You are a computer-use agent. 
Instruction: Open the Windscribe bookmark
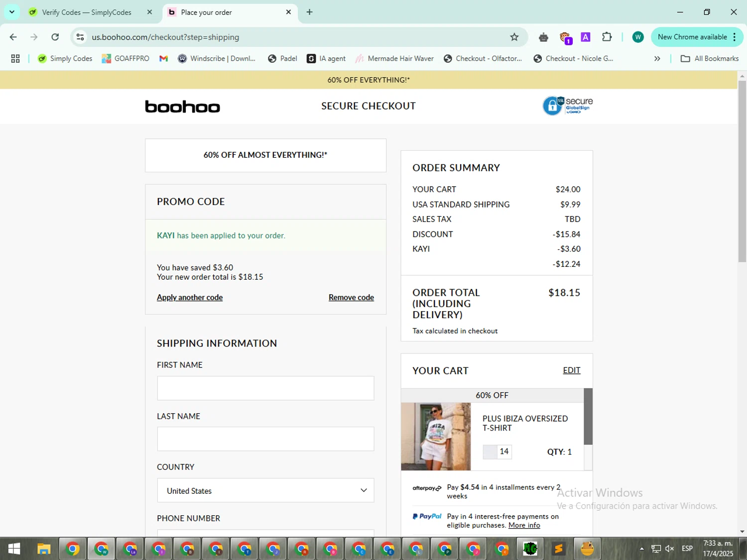[x=217, y=59]
